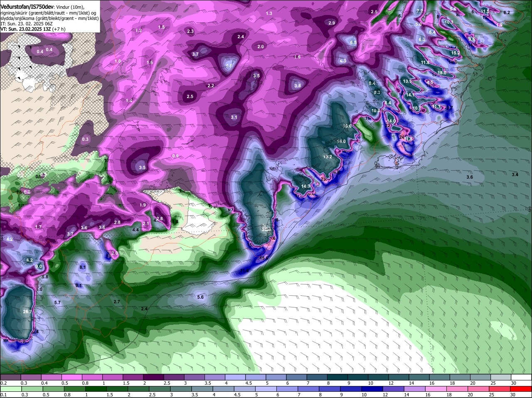Viewport: 532px width, 398px height.
Task: Click the 'VT: Sun. 23.02.2025 13Z (+7 h)' line
Action: 33,29
